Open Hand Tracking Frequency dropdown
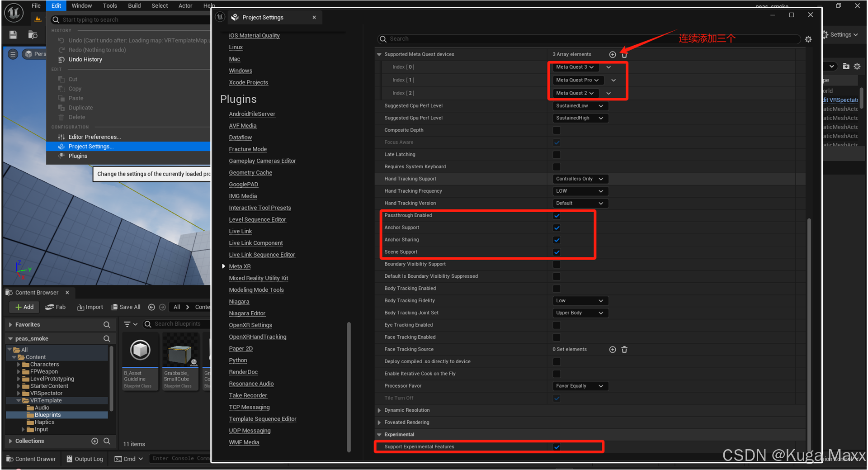The image size is (868, 470). point(580,191)
